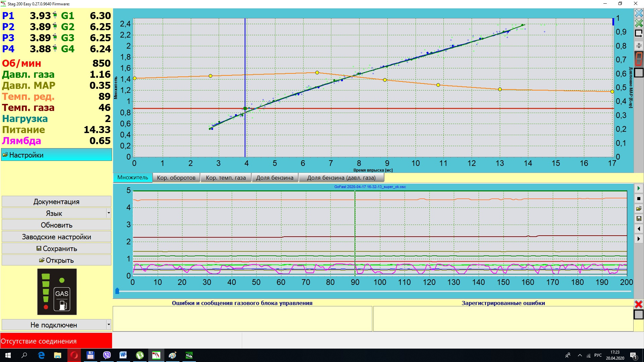Click the green X icon in map toolbar

(639, 23)
